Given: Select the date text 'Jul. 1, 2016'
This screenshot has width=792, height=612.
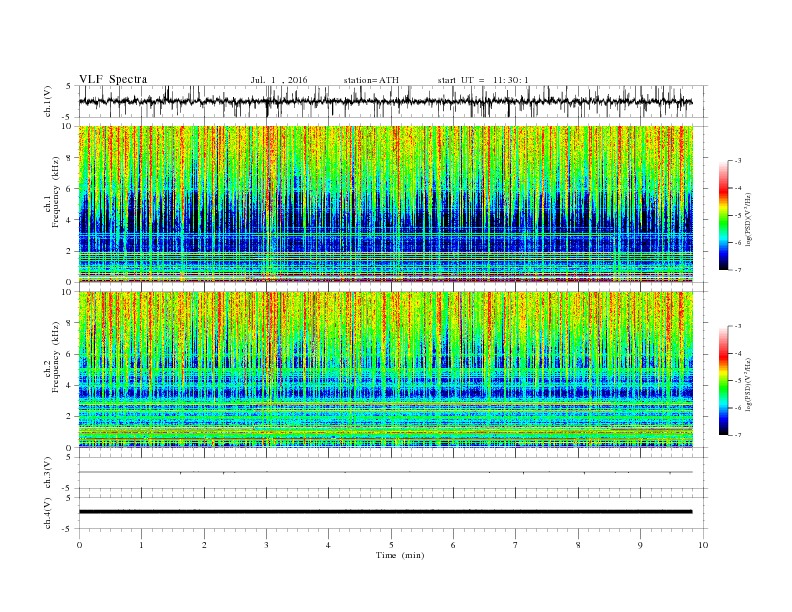Looking at the screenshot, I should click(x=279, y=80).
